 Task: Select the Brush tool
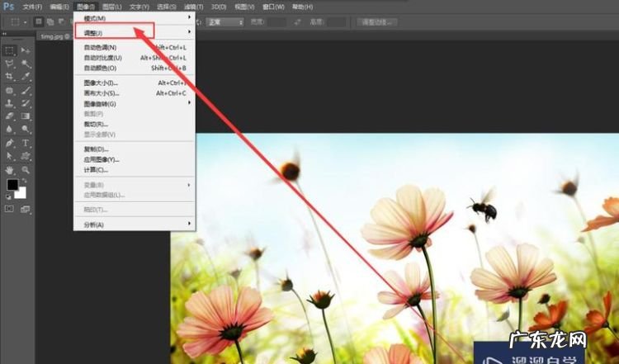[26, 90]
